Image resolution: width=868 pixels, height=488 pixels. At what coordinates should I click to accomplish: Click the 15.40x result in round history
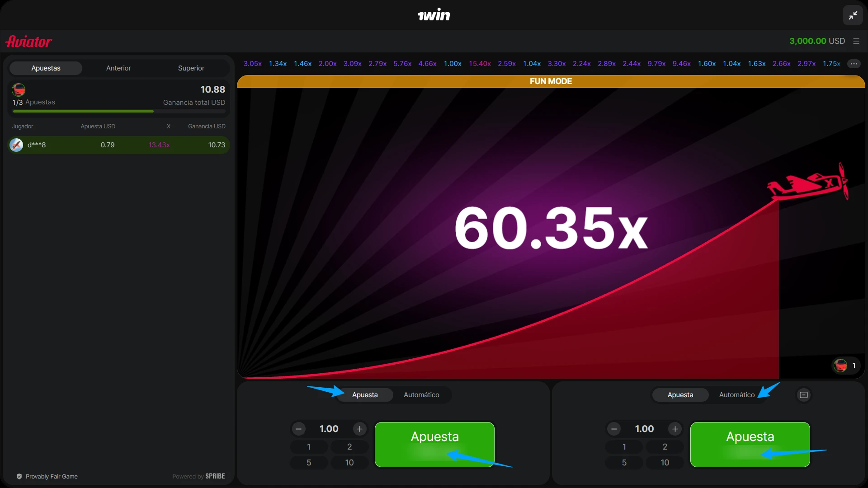(480, 64)
